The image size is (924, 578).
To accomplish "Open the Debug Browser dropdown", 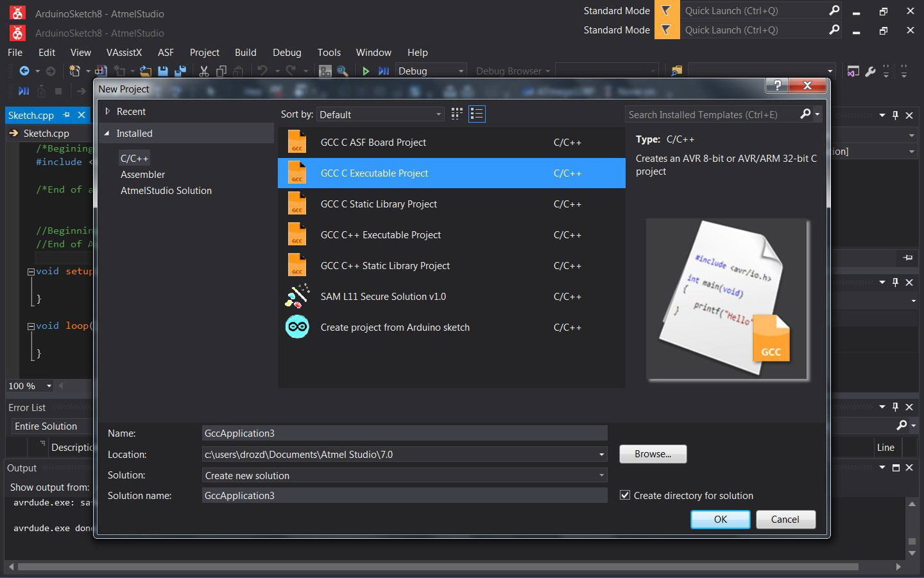I will [513, 71].
